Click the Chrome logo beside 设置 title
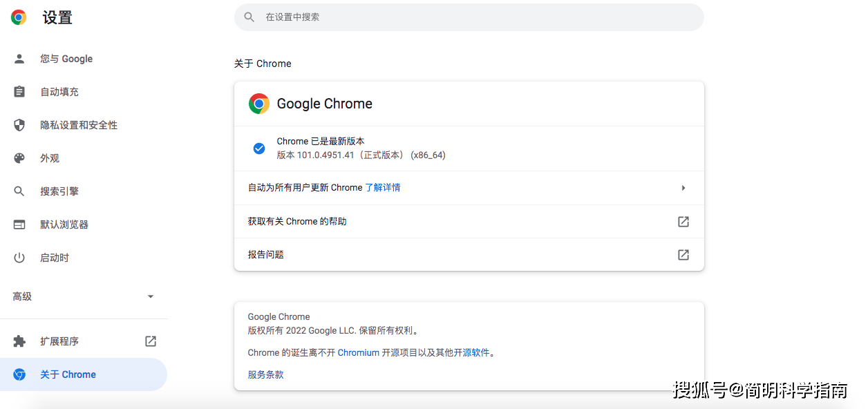The height and width of the screenshot is (409, 868). pos(19,17)
